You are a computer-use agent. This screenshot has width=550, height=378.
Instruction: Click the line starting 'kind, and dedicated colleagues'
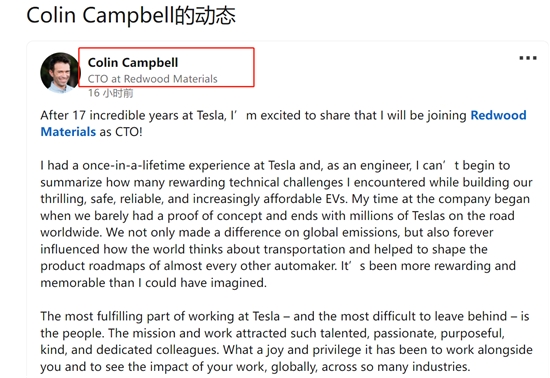(286, 350)
